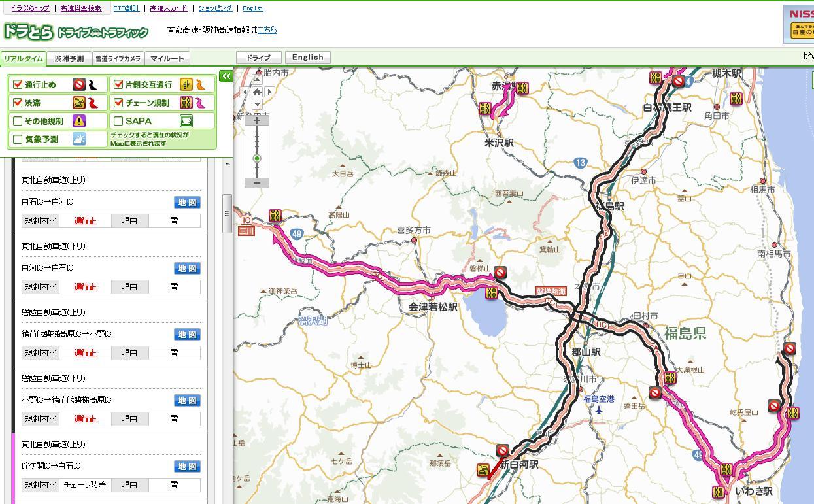Image resolution: width=814 pixels, height=504 pixels.
Task: Pan the map down with arrow
Action: [257, 104]
